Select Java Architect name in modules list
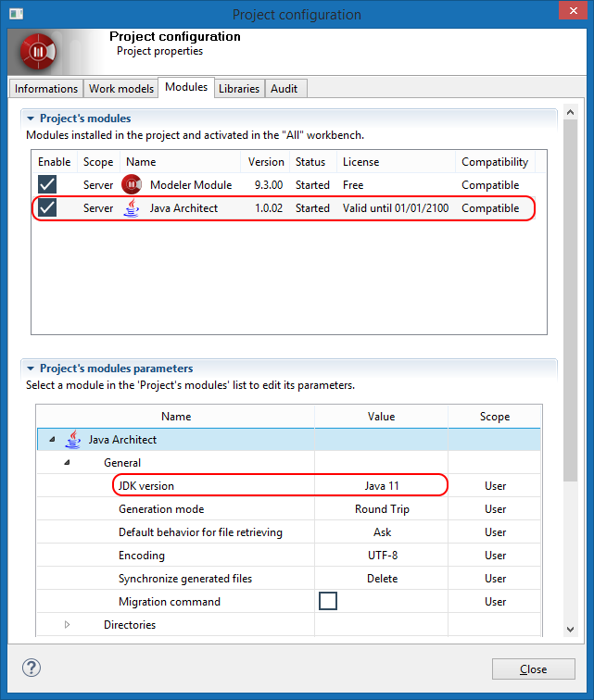 pos(183,208)
